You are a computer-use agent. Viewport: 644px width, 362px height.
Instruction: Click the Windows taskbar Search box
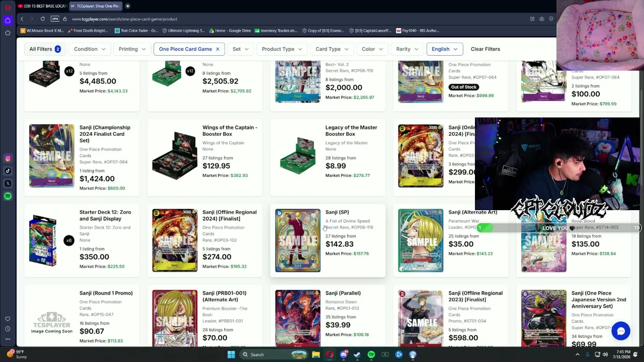click(x=273, y=354)
